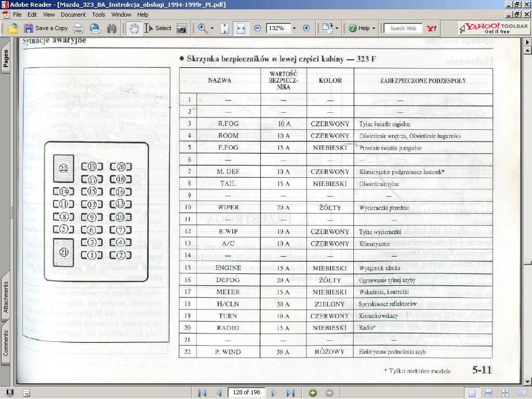Switch to Single Page layout

coord(472,393)
